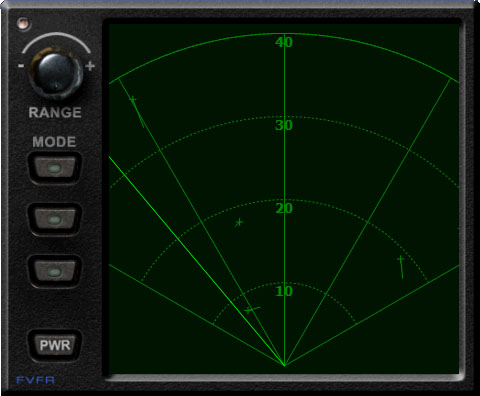Image resolution: width=480 pixels, height=396 pixels.
Task: Click the plus sign beside the range knob
Action: click(90, 66)
